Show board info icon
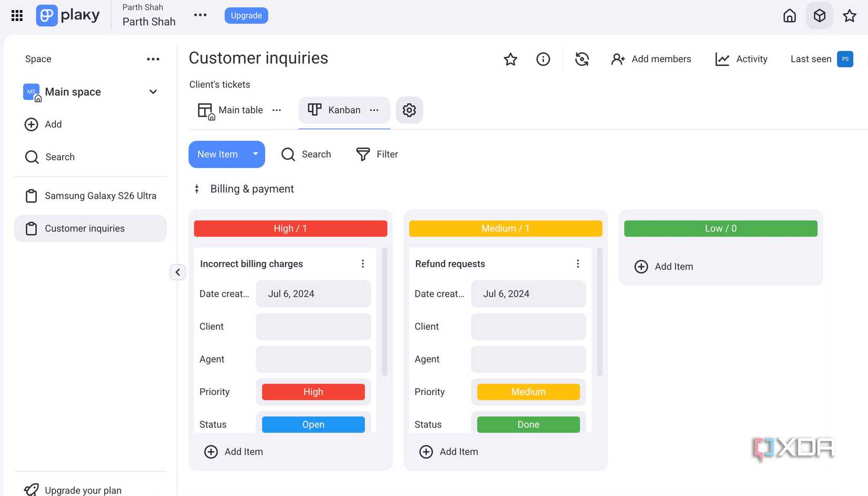This screenshot has width=868, height=496. pos(543,59)
